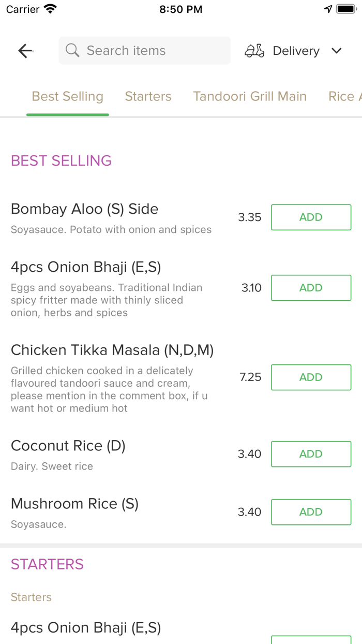Add Bombay Aloo (S) Side to order
The height and width of the screenshot is (644, 362).
coord(311,217)
